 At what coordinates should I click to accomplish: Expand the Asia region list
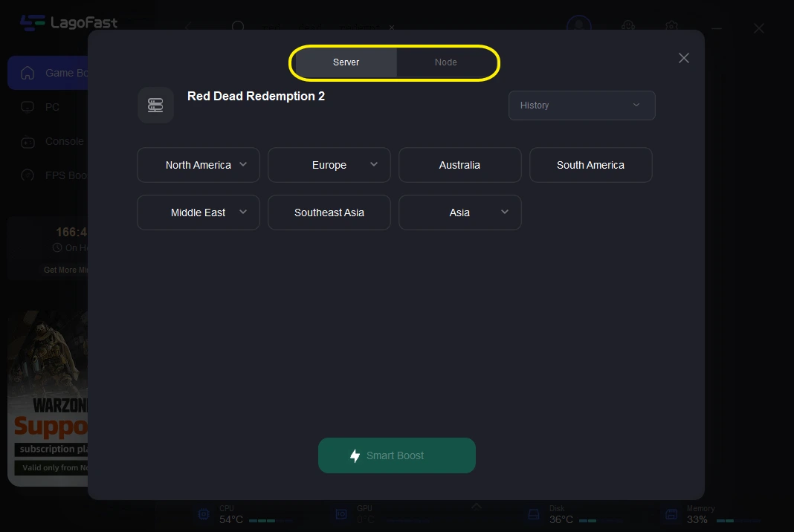(x=459, y=213)
